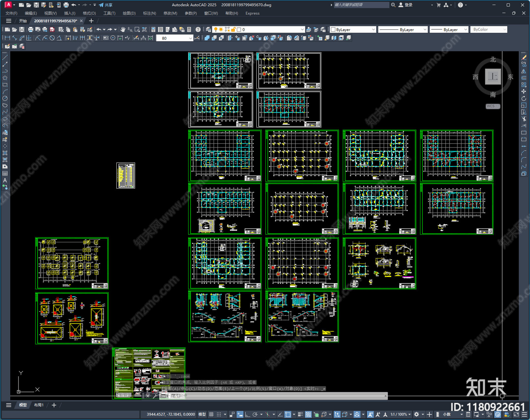Click the keyword search input field
530x420 pixels.
pyautogui.click(x=361, y=5)
